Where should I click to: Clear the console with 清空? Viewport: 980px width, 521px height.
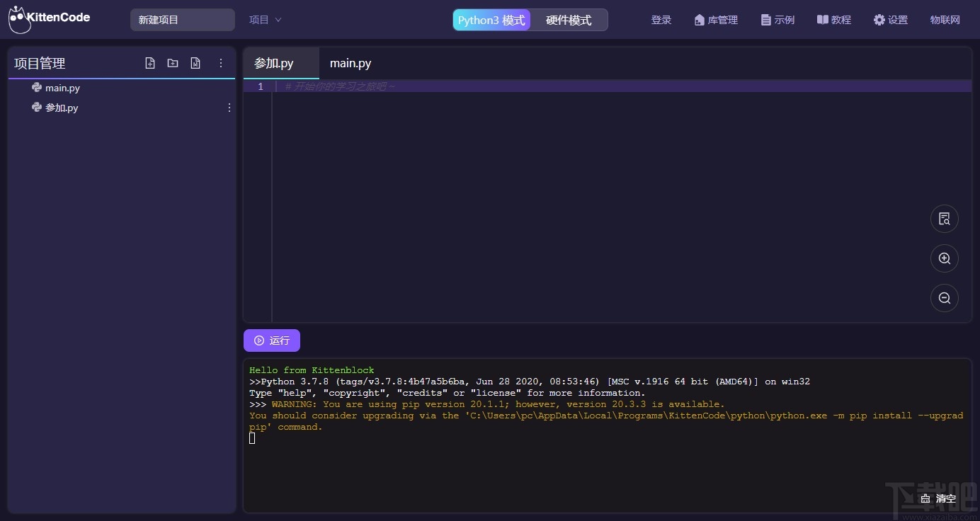939,498
